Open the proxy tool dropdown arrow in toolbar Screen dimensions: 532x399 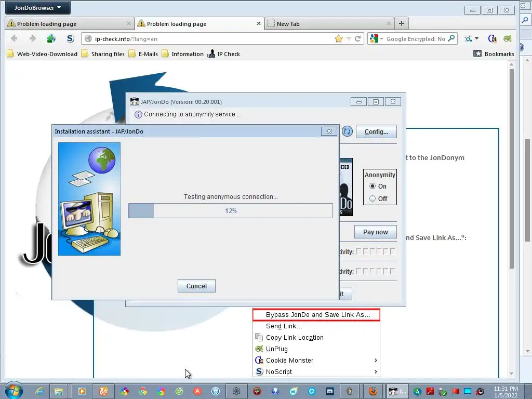pos(476,38)
